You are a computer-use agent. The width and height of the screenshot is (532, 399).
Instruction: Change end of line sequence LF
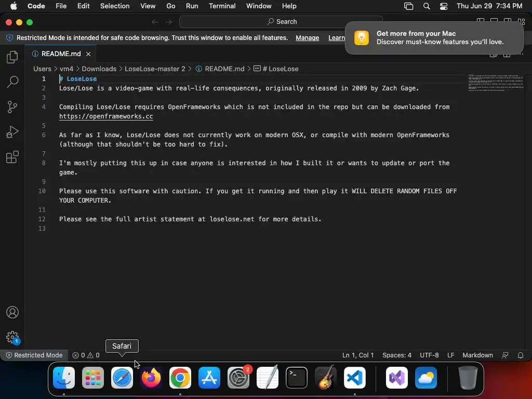click(x=450, y=355)
